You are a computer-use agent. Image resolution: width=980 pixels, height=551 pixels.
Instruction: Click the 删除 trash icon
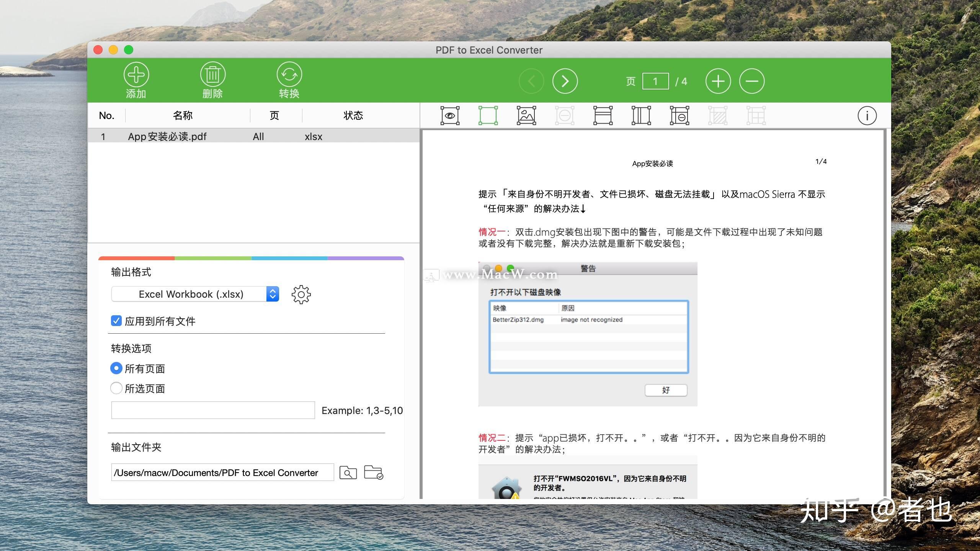coord(213,75)
